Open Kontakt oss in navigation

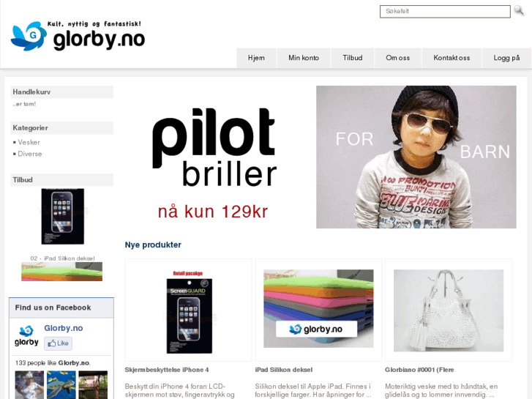452,58
